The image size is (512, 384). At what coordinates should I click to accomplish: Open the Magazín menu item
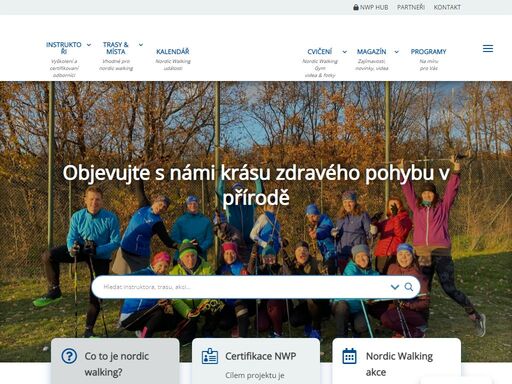371,52
